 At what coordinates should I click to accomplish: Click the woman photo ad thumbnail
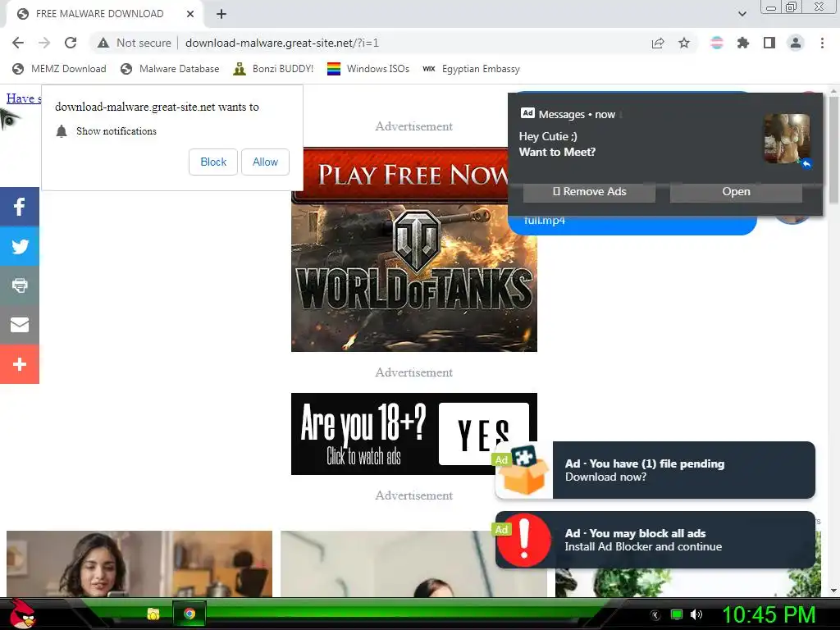click(139, 564)
